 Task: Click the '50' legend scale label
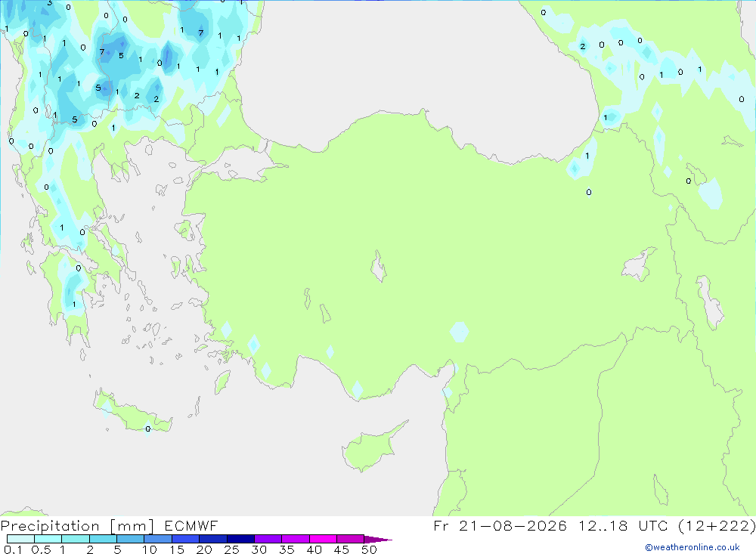(x=370, y=549)
